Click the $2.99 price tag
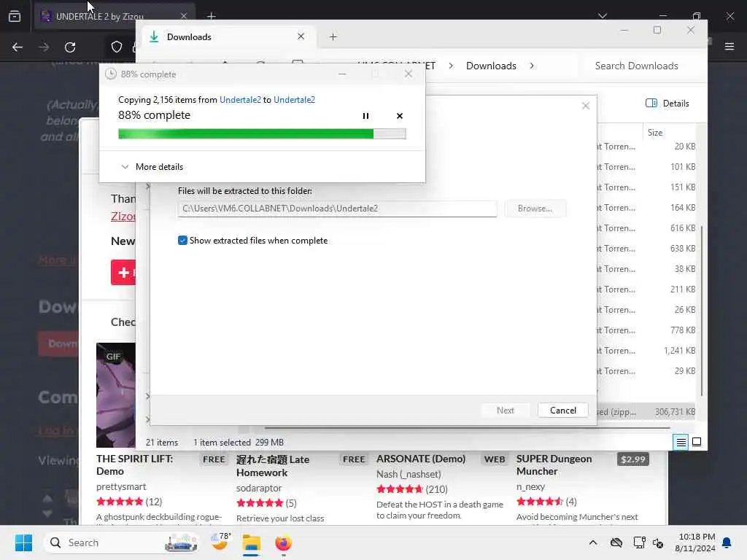This screenshot has height=560, width=747. 632,459
